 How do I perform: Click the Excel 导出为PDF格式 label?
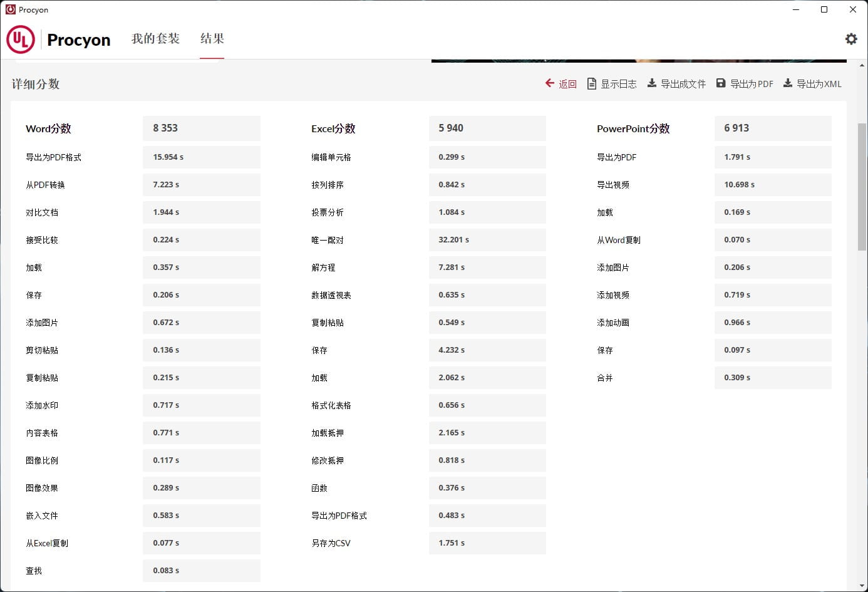point(339,516)
